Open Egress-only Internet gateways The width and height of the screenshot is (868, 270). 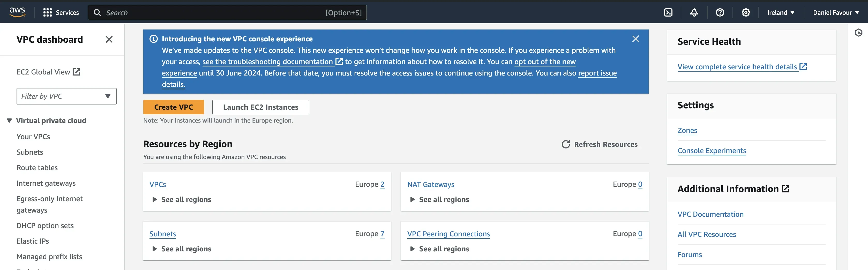coord(50,204)
